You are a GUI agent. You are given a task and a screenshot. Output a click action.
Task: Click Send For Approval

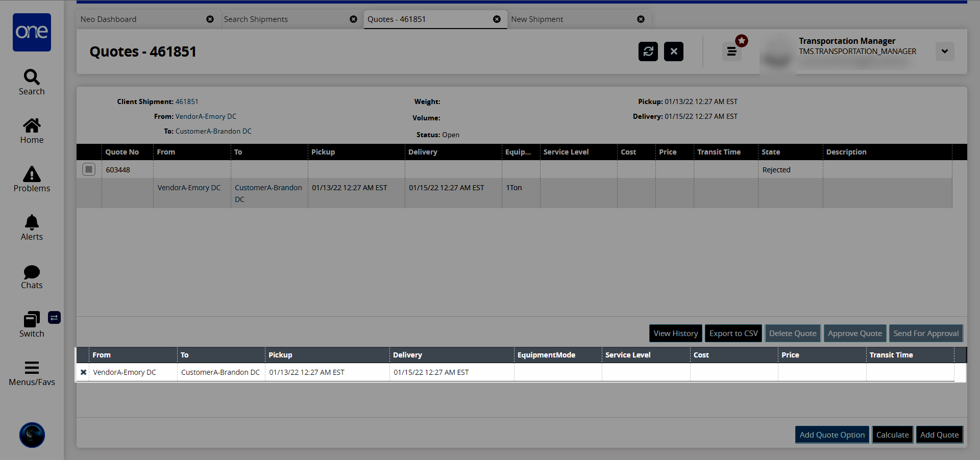click(x=926, y=334)
